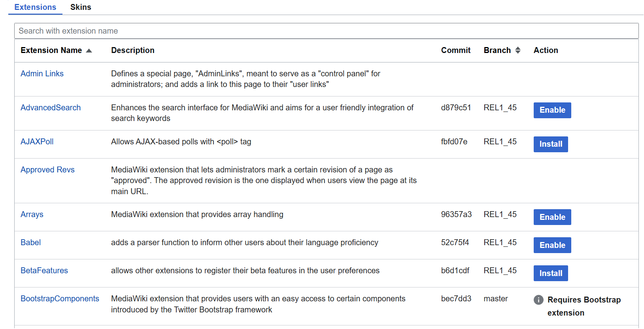644x329 pixels.
Task: Open the Admin Links extension link
Action: (x=42, y=74)
